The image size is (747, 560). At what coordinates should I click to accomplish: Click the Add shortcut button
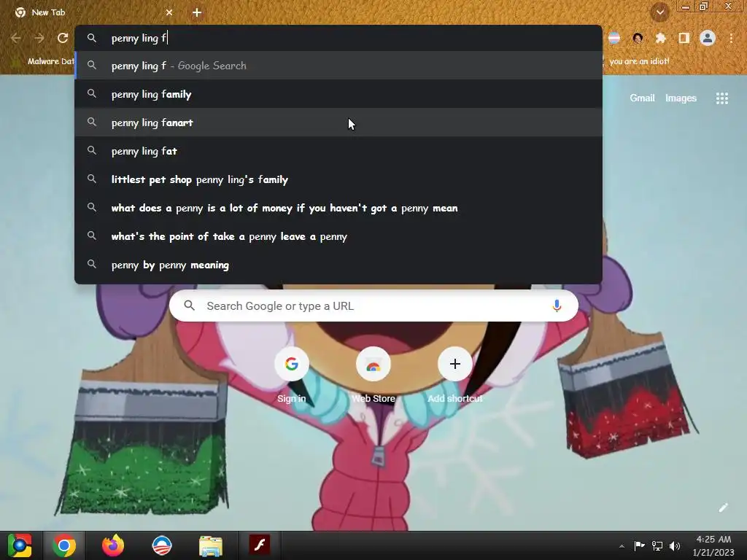click(x=455, y=375)
